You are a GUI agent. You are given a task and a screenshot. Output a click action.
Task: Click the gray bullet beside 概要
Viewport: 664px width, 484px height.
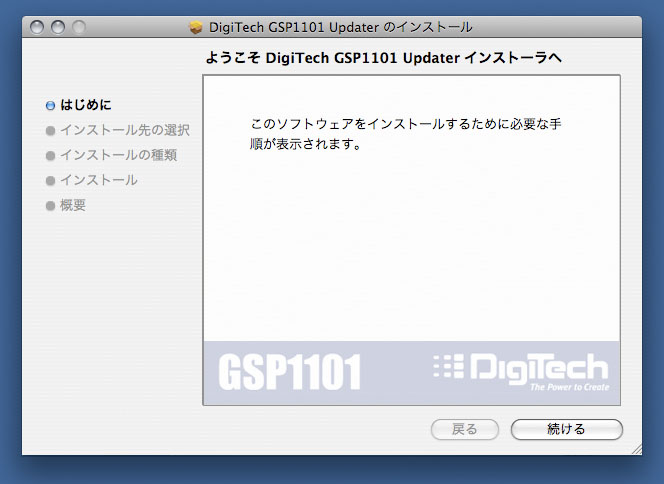point(50,206)
